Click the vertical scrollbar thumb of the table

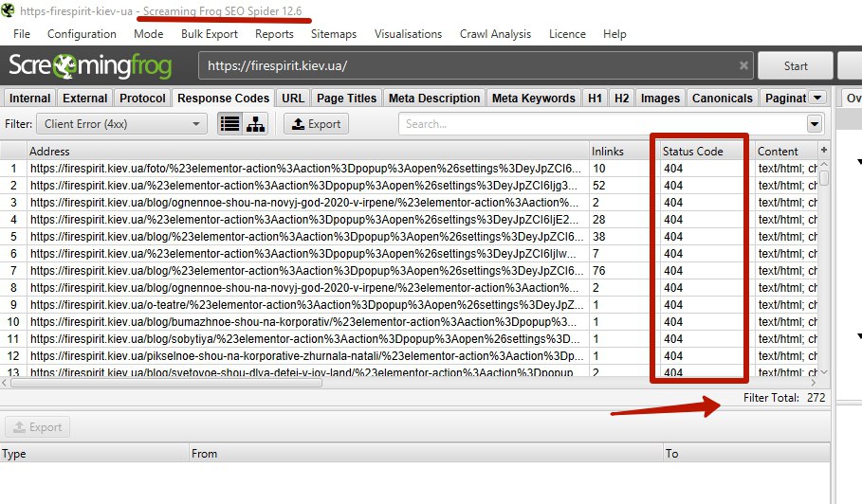point(823,179)
